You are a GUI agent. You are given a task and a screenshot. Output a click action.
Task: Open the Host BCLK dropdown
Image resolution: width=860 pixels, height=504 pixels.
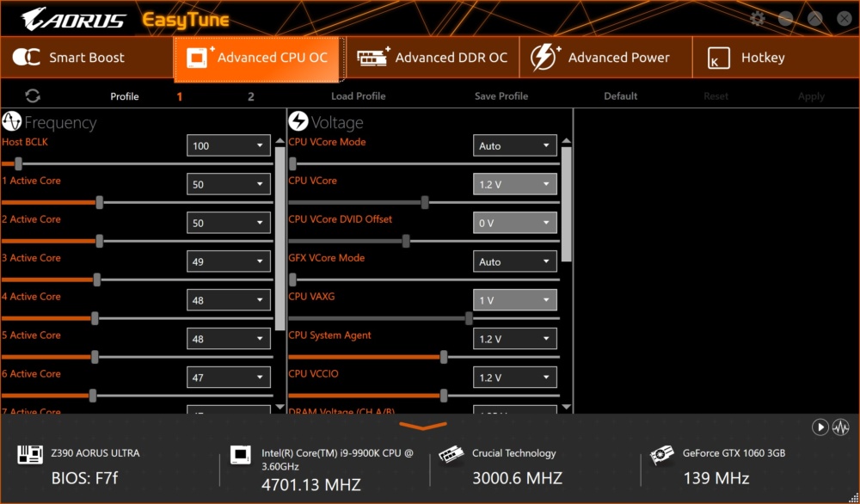coord(228,145)
